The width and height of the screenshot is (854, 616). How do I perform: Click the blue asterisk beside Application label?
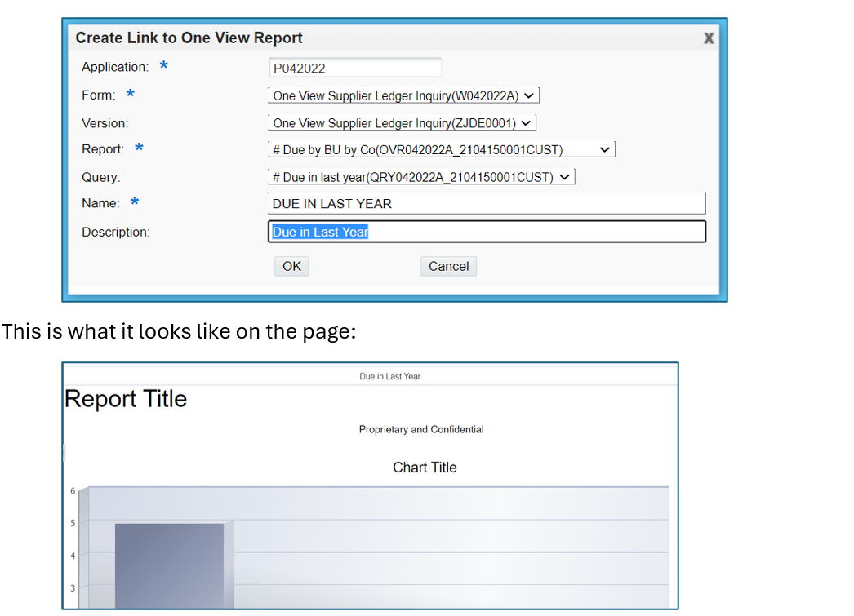tap(164, 67)
